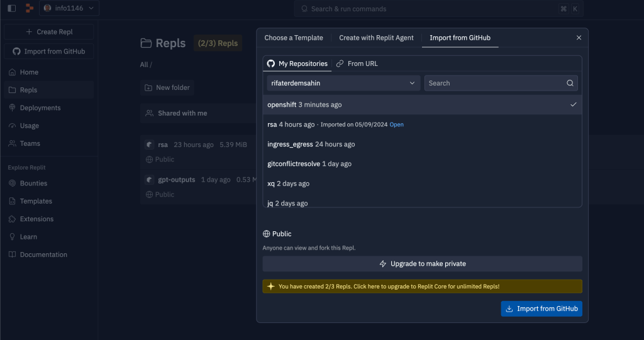Select the rsa repository row
The height and width of the screenshot is (340, 644).
(x=422, y=124)
